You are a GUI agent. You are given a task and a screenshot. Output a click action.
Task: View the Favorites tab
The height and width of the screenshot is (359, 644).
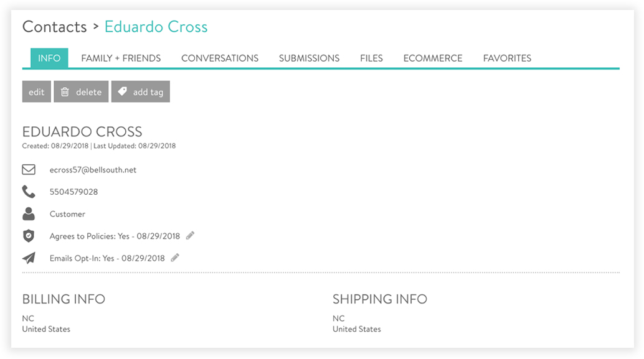(507, 58)
